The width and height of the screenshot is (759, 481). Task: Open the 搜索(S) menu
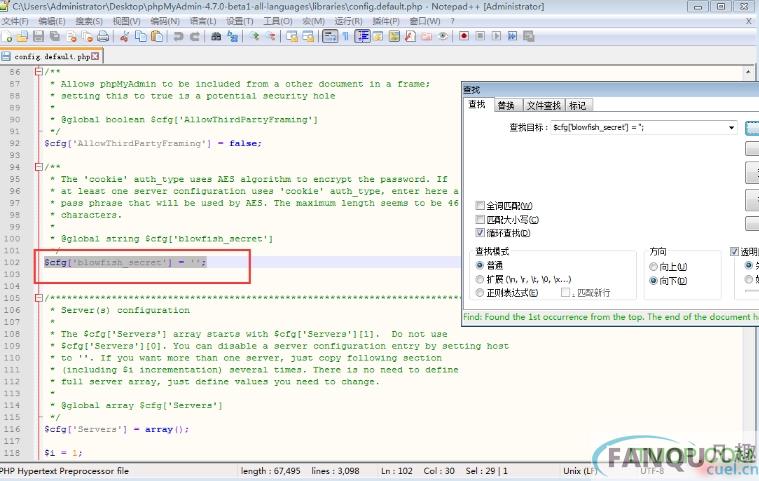(89, 21)
